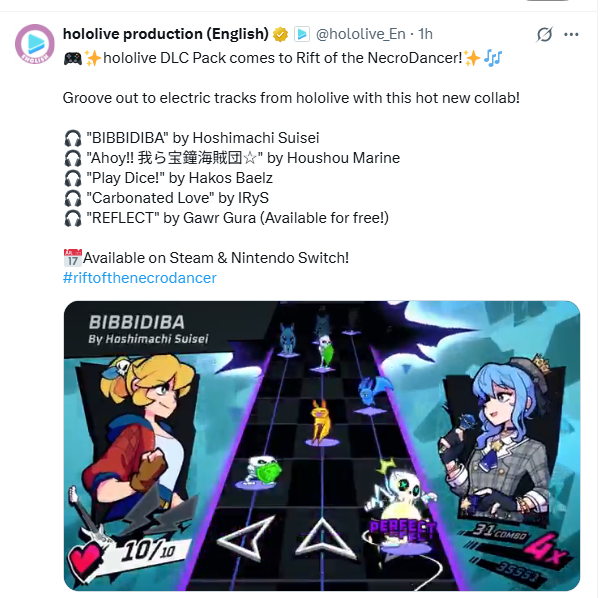Click the headphones emoji beside BIBBIDIBA
This screenshot has height=598, width=612.
pyautogui.click(x=73, y=138)
